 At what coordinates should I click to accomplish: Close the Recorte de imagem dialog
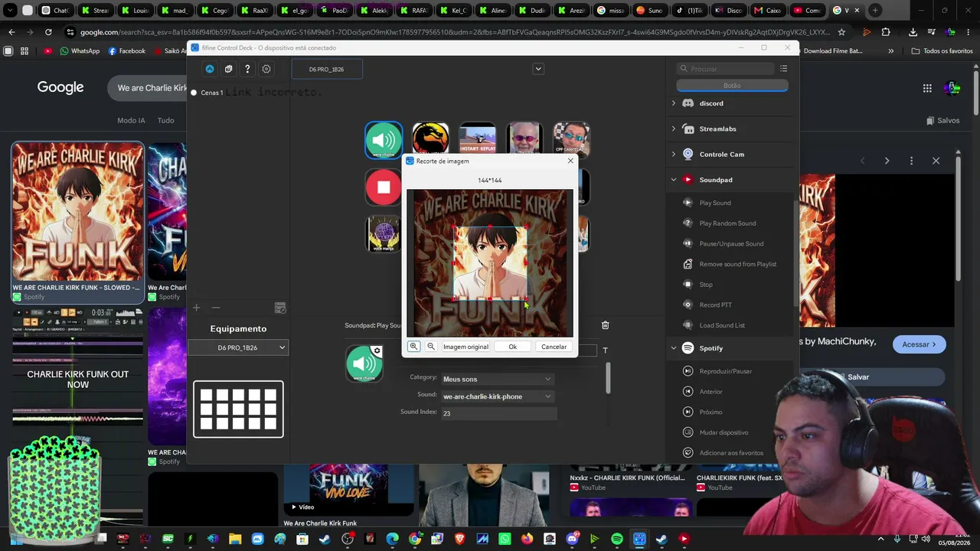pyautogui.click(x=570, y=161)
